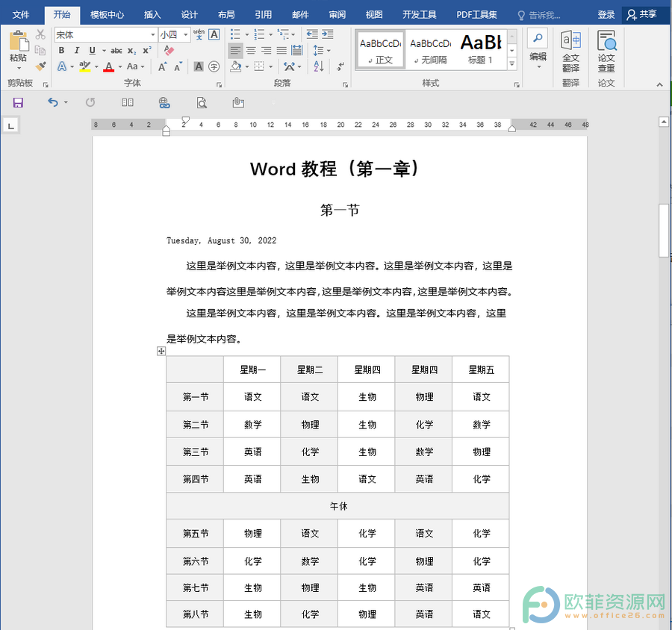672x630 pixels.
Task: Switch to 审阅 review tab
Action: click(x=337, y=15)
